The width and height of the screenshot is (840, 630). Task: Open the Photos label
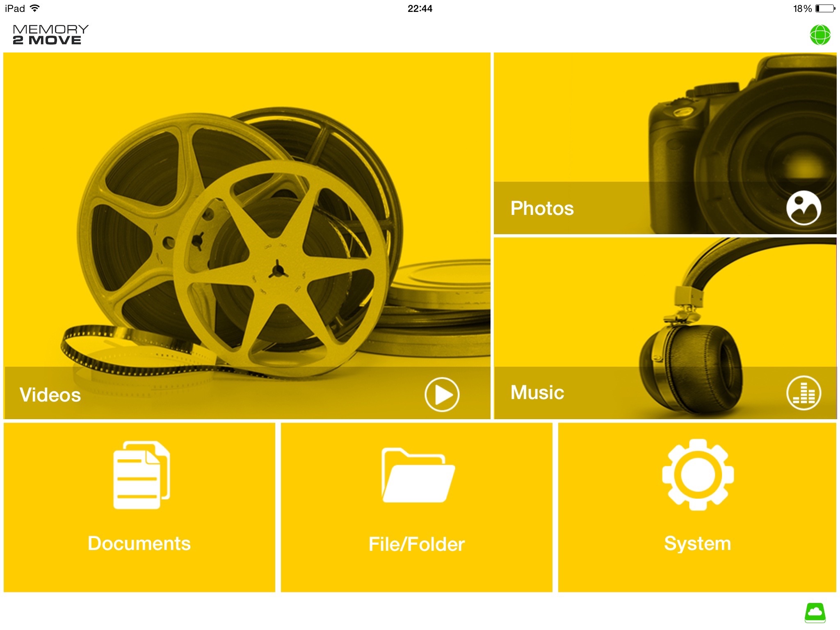(x=542, y=208)
